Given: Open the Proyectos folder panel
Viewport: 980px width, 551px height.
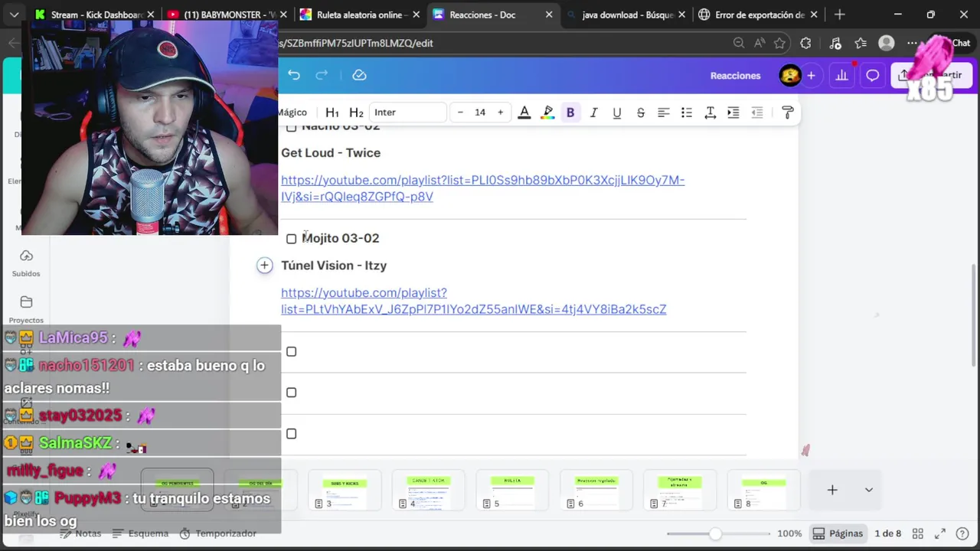Looking at the screenshot, I should 26,309.
